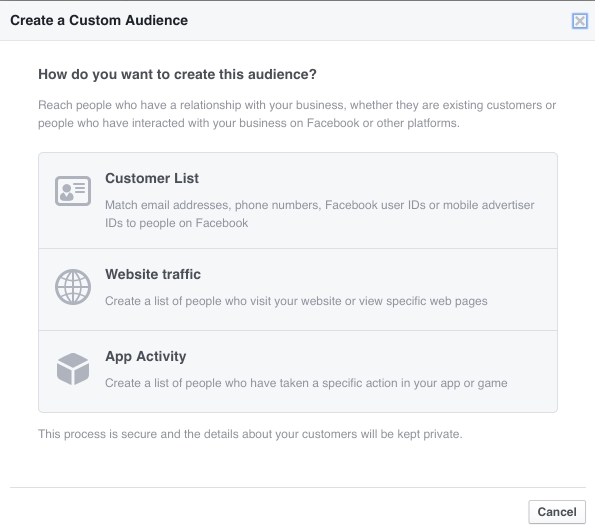Click the Cancel button

coord(557,512)
